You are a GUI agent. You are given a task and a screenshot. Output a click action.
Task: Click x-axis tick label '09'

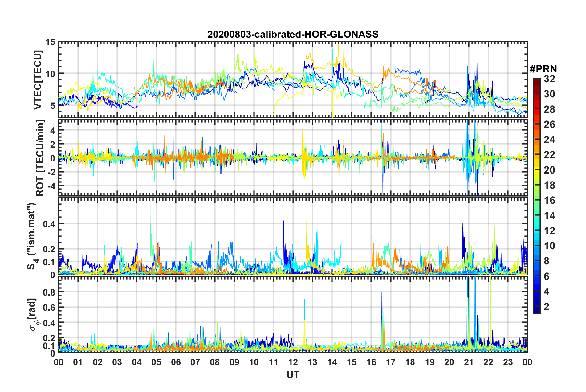click(234, 362)
